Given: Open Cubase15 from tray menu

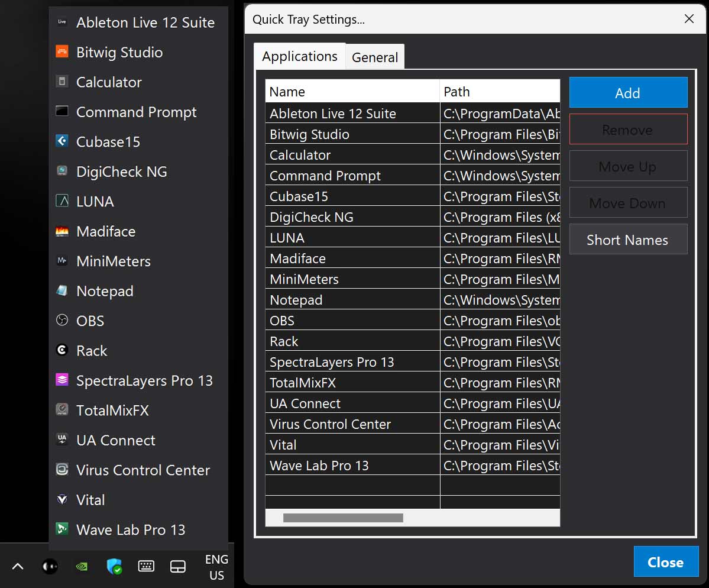Looking at the screenshot, I should (x=138, y=141).
